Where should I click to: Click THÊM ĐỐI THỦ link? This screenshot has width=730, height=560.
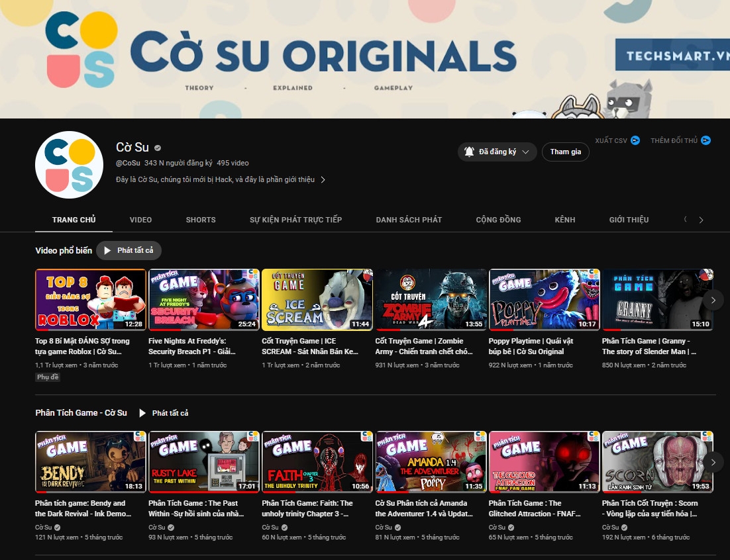(674, 140)
